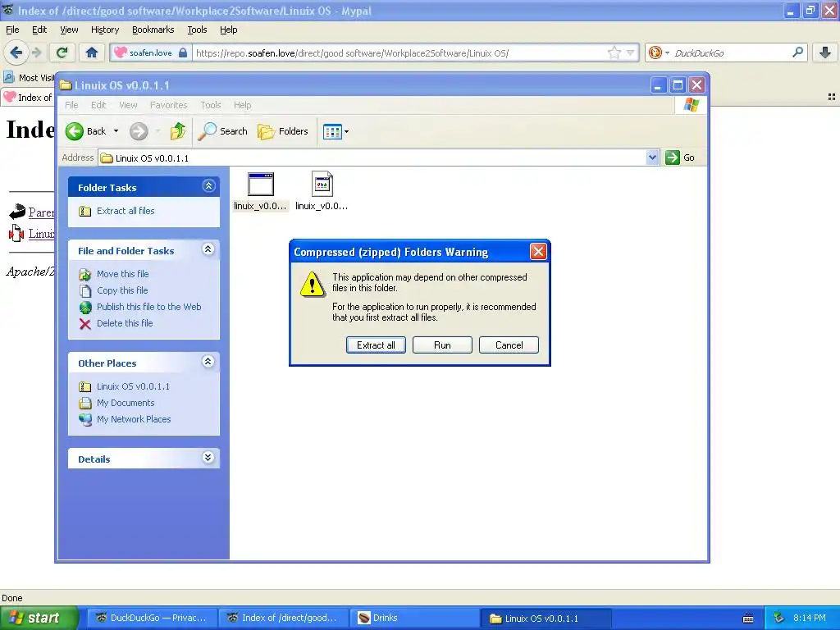Select the second linuix_v0.0 document file
The image size is (840, 630).
322,191
